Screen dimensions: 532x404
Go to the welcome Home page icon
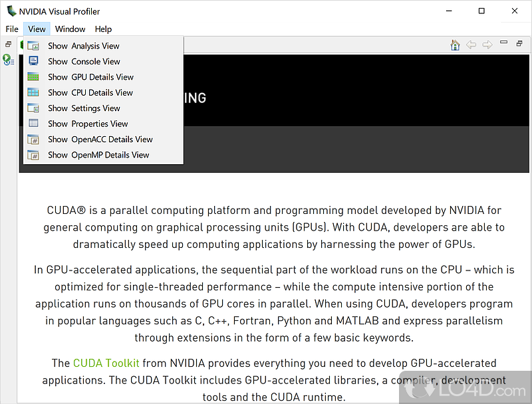455,45
